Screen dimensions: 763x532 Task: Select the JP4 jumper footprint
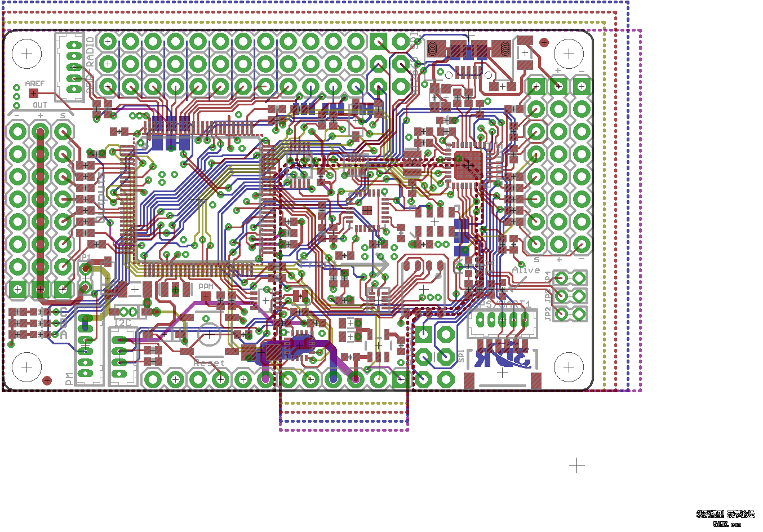570,278
